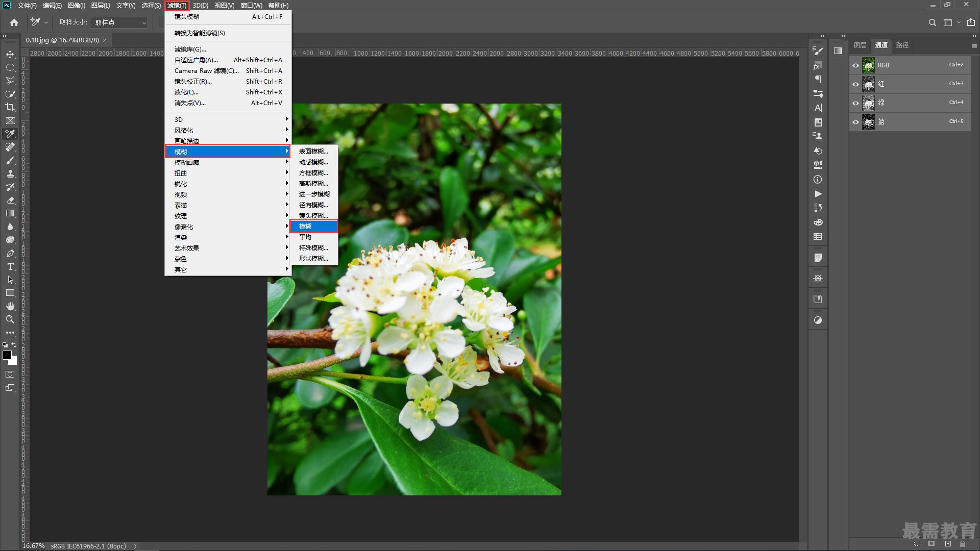The width and height of the screenshot is (980, 551).
Task: Open the Actions panel play icon
Action: point(818,194)
